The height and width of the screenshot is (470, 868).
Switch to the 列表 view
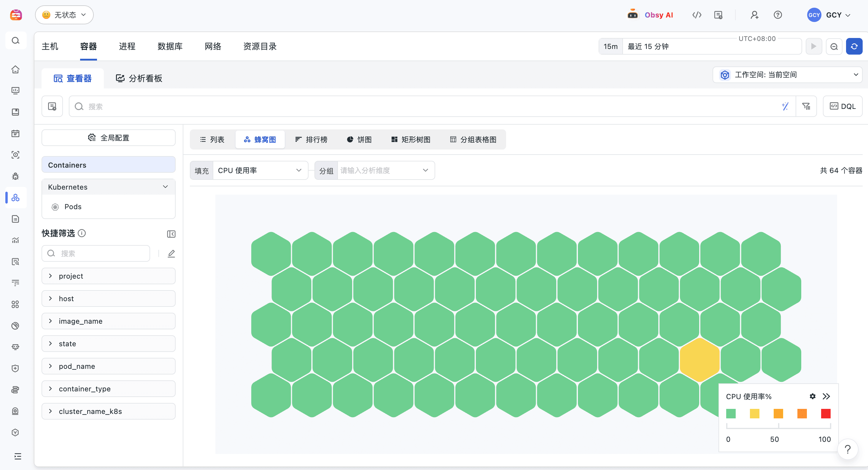point(212,139)
